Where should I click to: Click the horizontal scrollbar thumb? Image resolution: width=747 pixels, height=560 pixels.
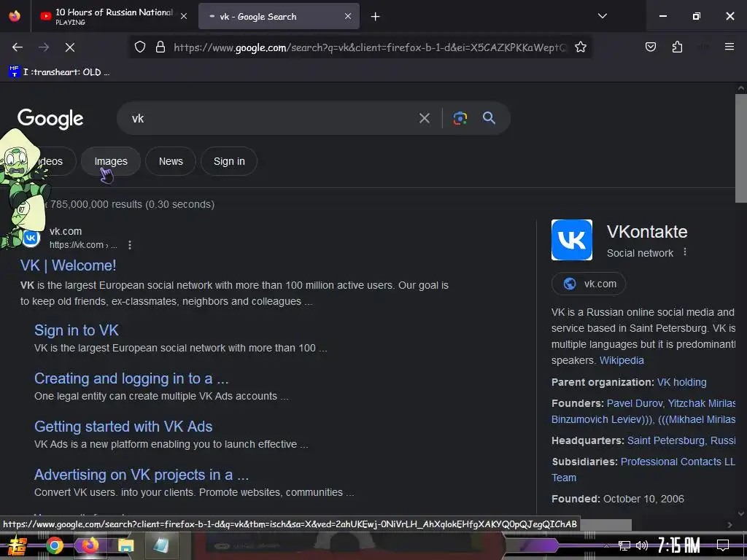(605, 524)
